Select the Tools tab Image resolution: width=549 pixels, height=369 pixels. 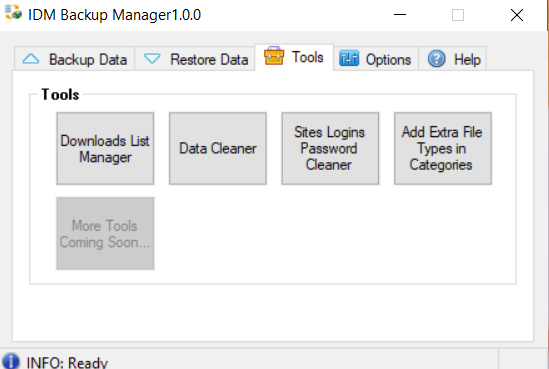(294, 57)
